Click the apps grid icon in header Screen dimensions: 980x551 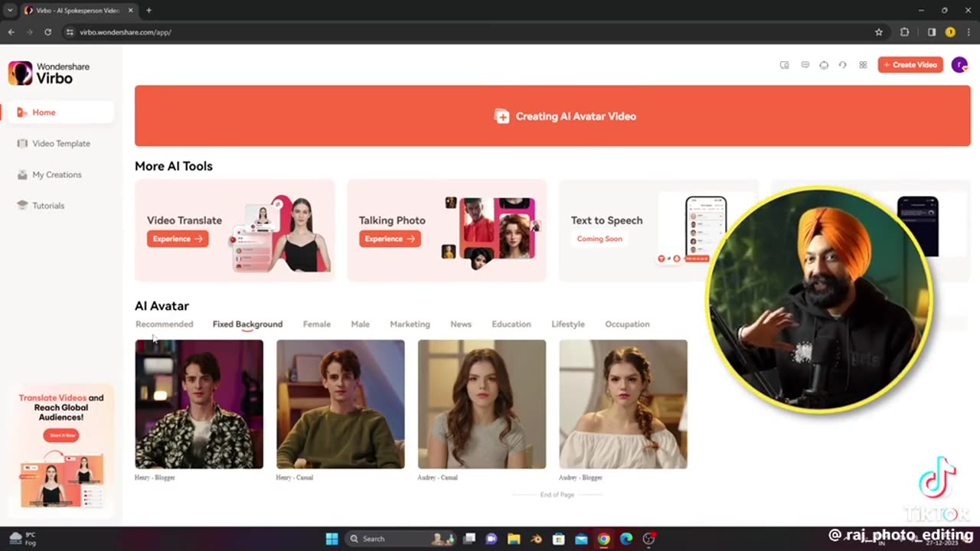[863, 65]
